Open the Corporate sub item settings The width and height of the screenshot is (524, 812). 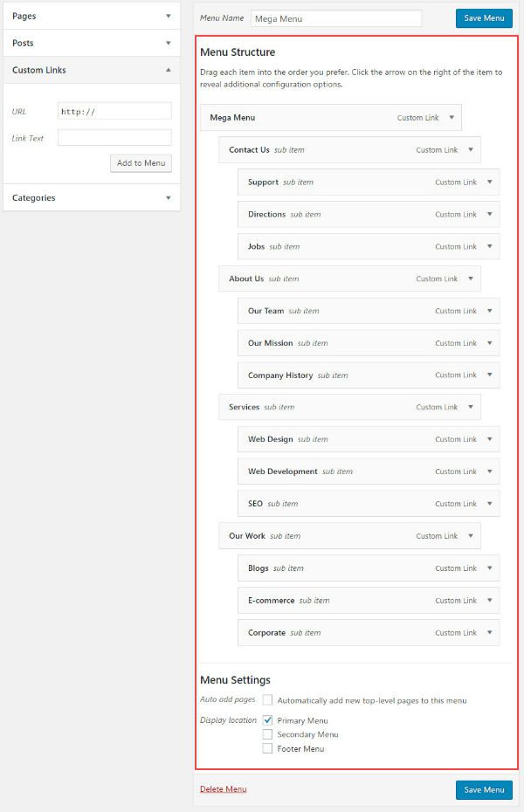[490, 632]
